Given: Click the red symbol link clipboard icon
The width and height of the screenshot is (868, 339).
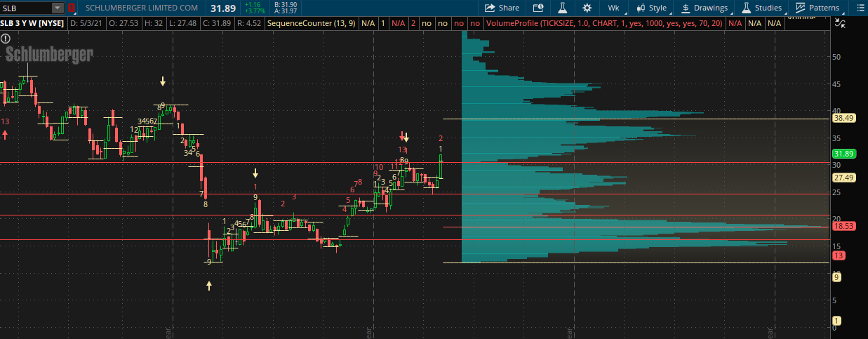Looking at the screenshot, I should 71,8.
